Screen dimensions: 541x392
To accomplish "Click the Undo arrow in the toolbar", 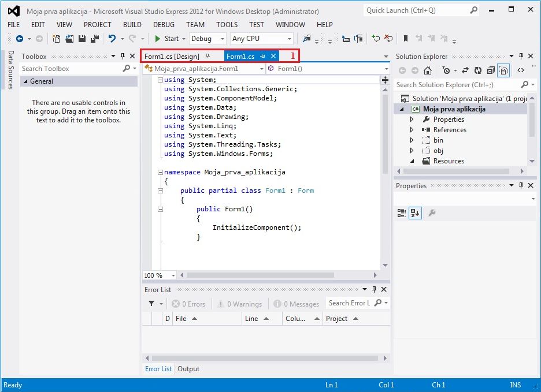I will [112, 39].
